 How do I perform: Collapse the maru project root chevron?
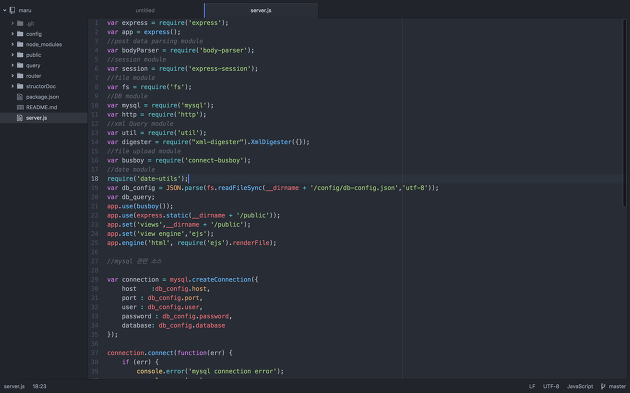click(5, 10)
